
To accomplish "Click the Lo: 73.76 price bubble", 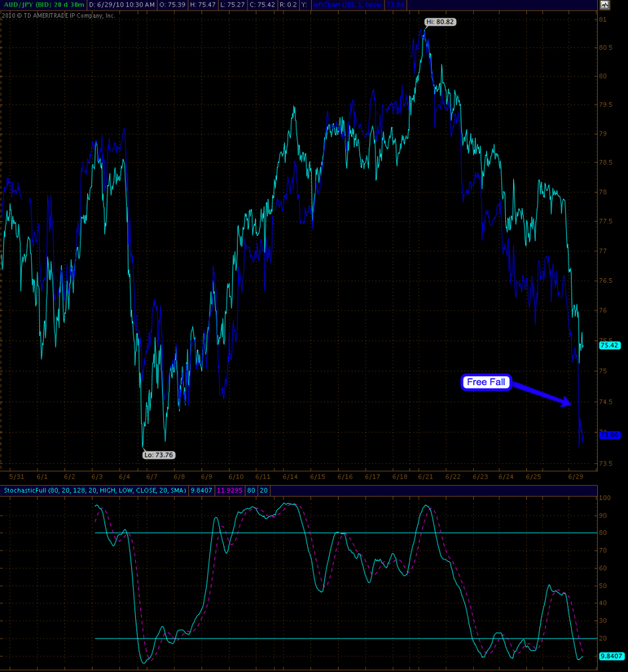I will [159, 454].
